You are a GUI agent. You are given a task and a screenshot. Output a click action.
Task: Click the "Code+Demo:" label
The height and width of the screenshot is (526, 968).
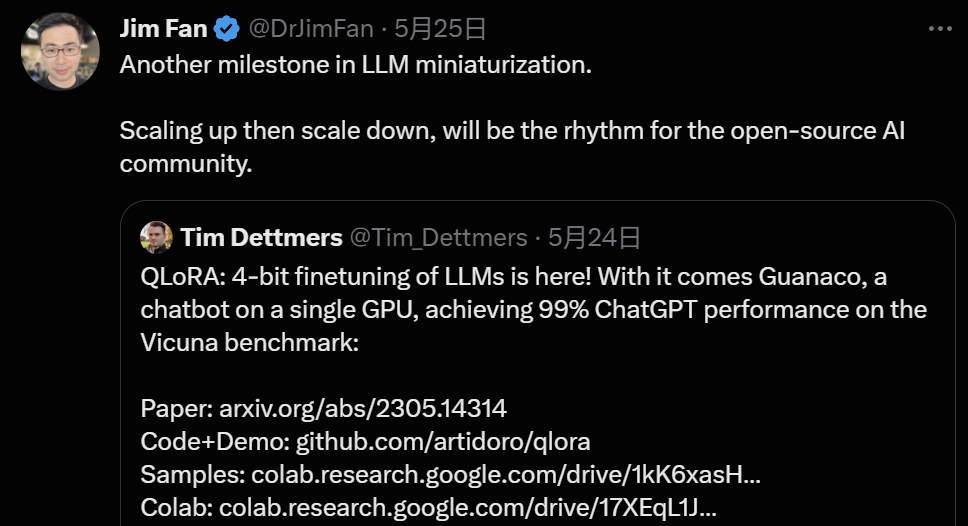click(x=215, y=441)
